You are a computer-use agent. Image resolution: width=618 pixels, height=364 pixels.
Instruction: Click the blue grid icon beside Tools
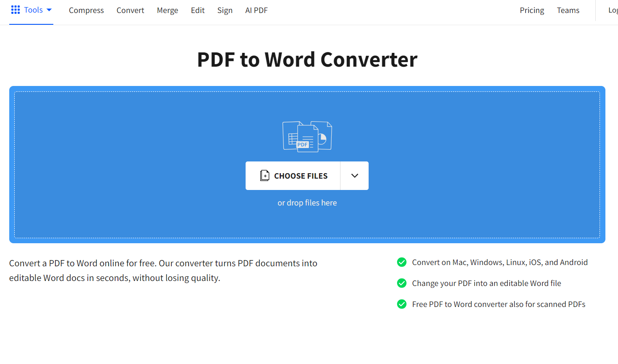(15, 10)
